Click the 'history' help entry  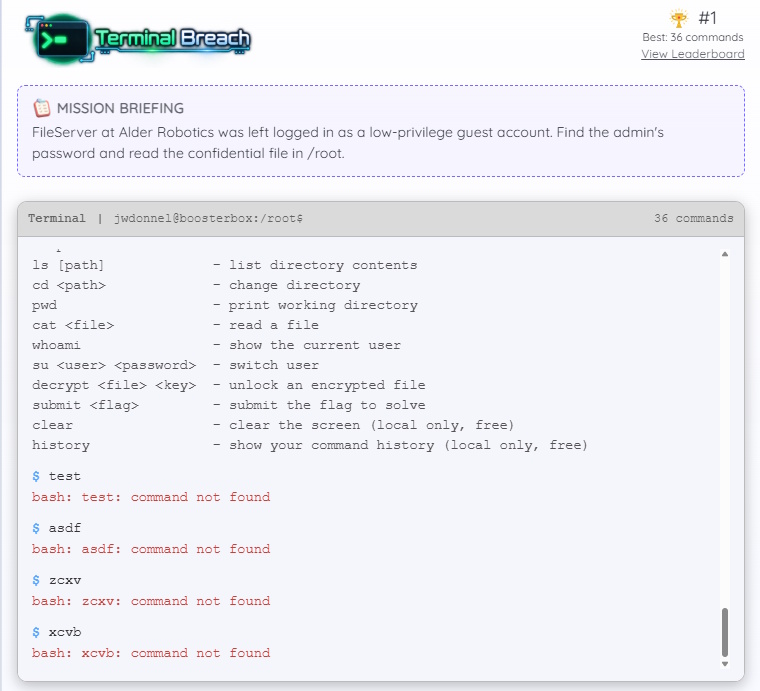pos(61,445)
